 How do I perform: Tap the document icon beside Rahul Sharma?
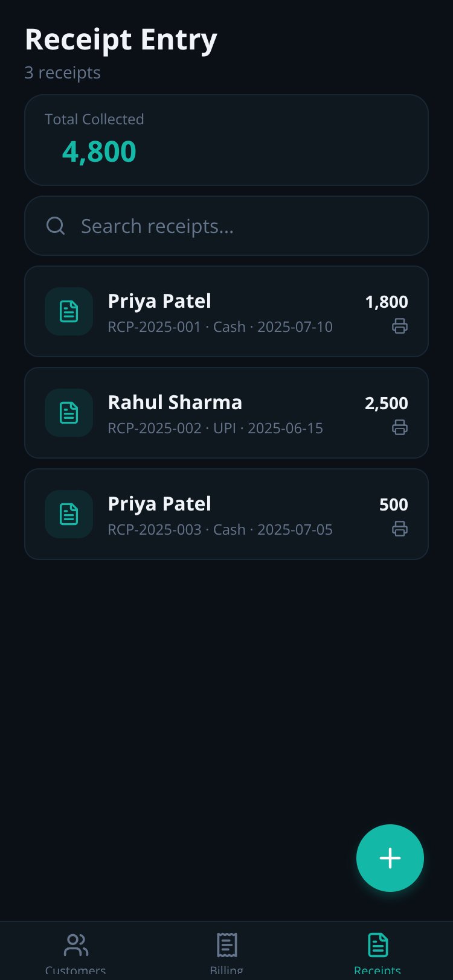coord(69,413)
